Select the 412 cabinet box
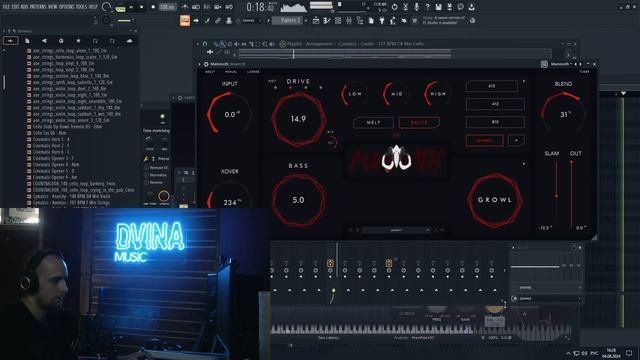The width and height of the screenshot is (640, 360). pyautogui.click(x=495, y=104)
